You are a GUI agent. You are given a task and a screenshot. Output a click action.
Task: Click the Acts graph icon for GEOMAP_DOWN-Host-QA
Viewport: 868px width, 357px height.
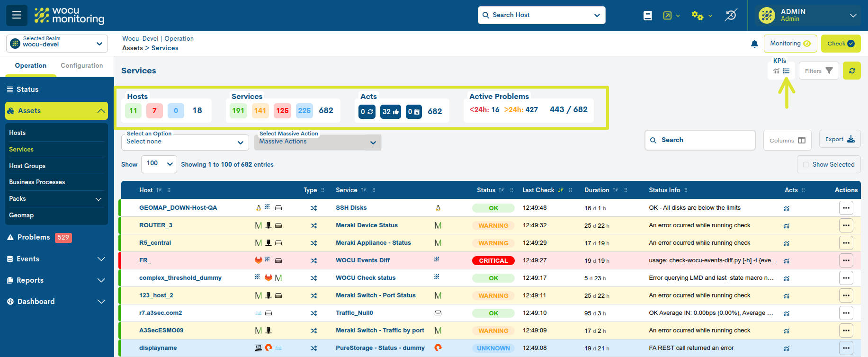(x=787, y=208)
